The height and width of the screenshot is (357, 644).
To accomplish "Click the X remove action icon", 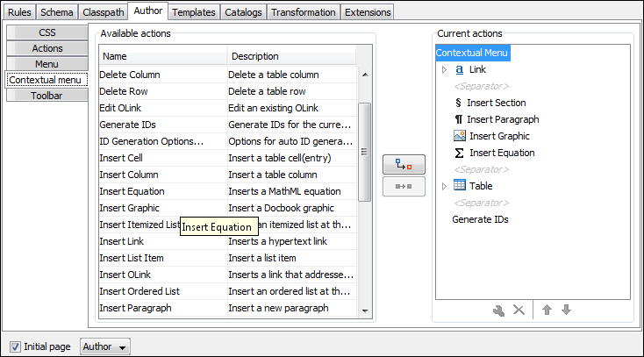I will pyautogui.click(x=518, y=310).
